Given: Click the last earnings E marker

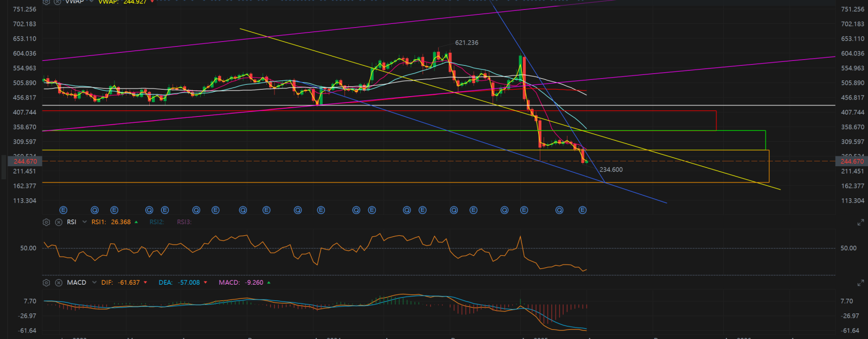Looking at the screenshot, I should click(583, 210).
